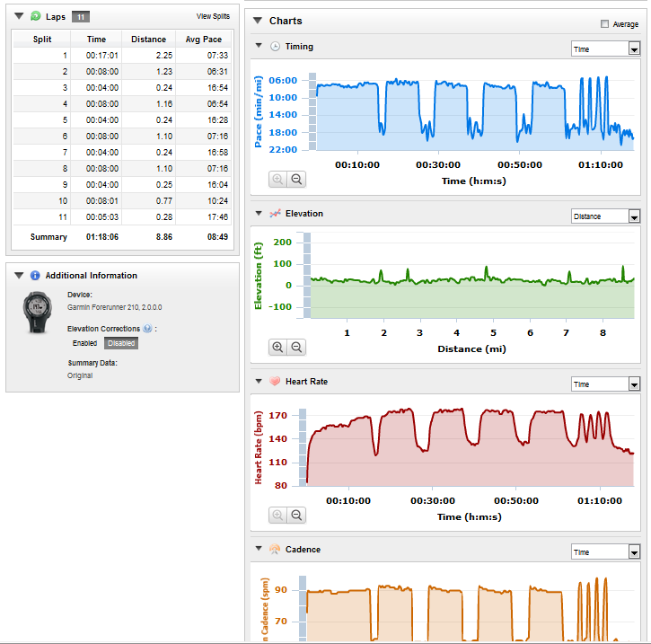
Task: Zoom in on the Elevation chart
Action: point(277,347)
